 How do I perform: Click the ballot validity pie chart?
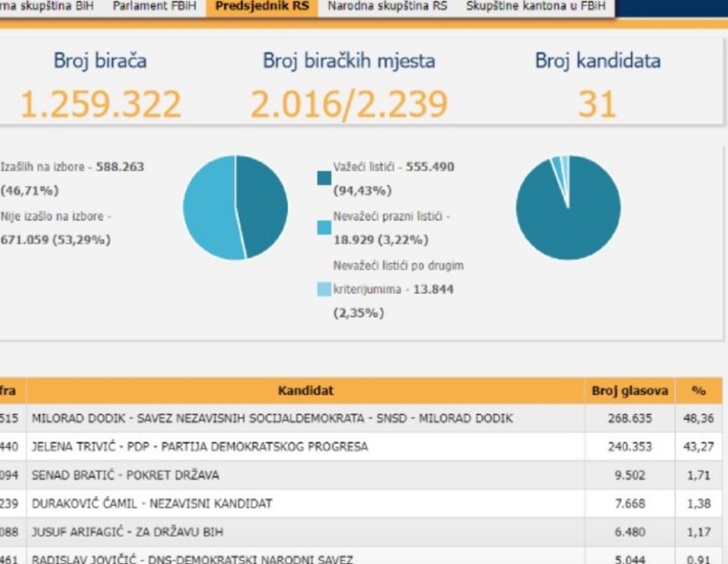[x=568, y=208]
